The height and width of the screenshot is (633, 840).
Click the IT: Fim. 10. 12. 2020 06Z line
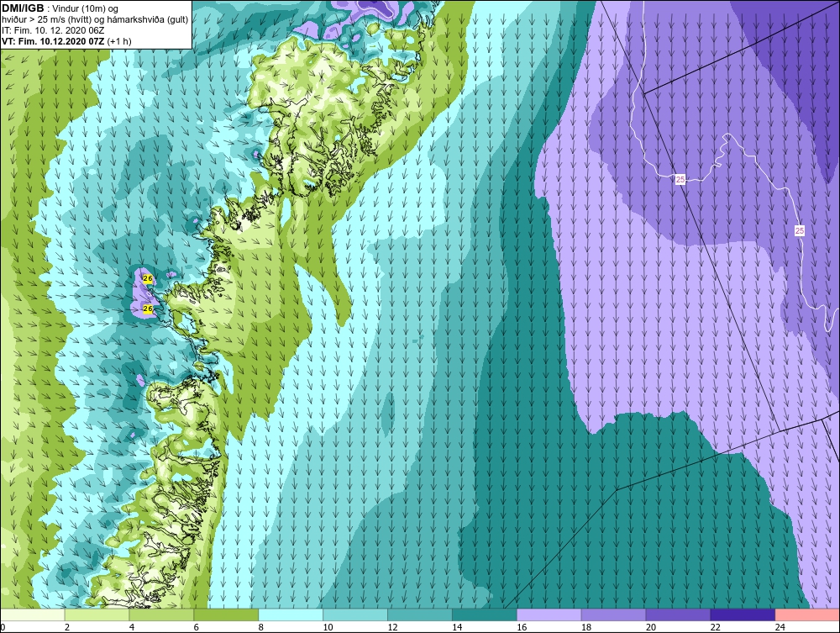[x=53, y=30]
